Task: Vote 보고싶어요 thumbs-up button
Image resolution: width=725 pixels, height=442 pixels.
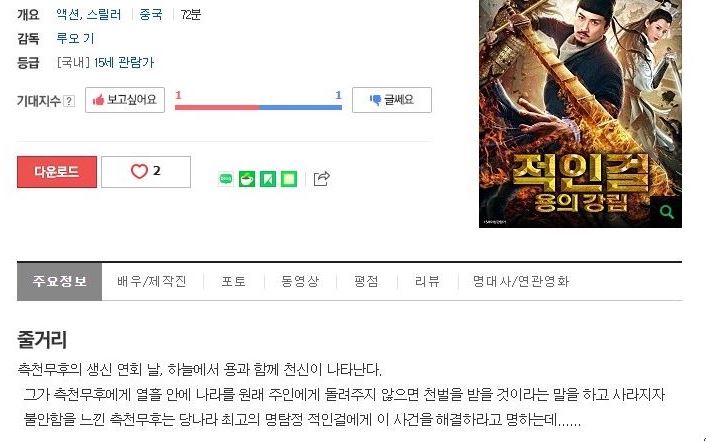Action: coord(125,100)
